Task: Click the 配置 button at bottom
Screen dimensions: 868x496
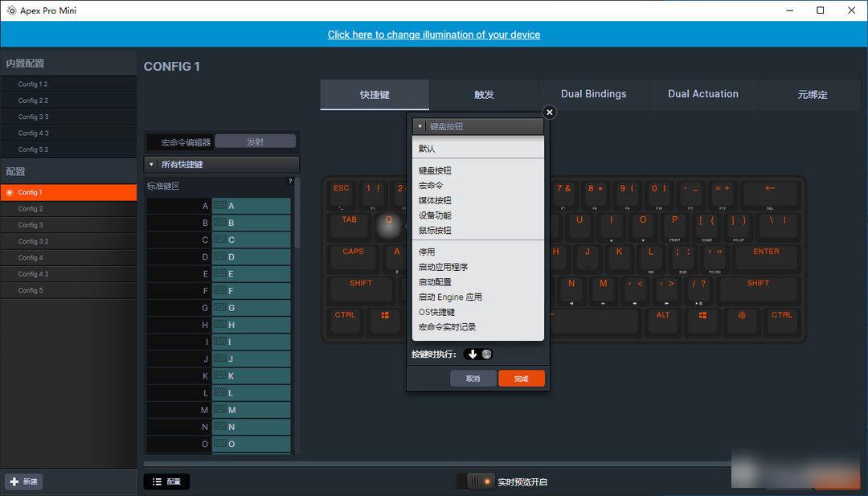Action: click(x=166, y=482)
